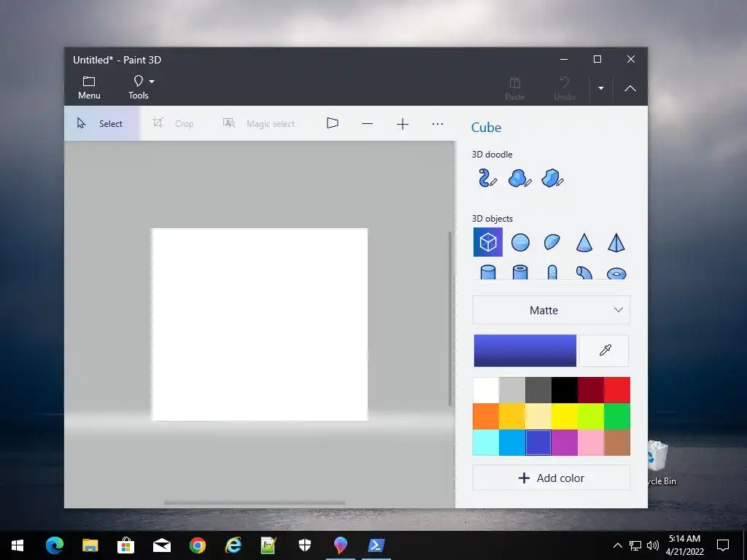
Task: Pick the bright red color swatch
Action: [617, 390]
